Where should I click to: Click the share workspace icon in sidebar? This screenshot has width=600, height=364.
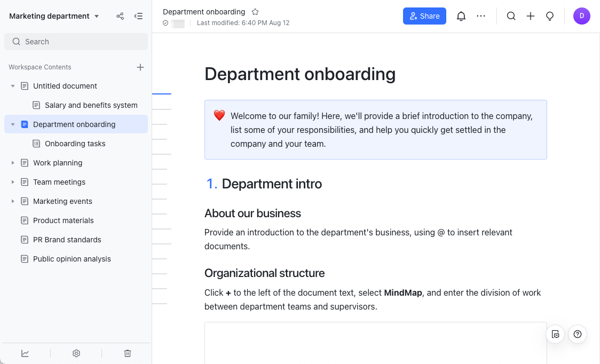[x=120, y=16]
